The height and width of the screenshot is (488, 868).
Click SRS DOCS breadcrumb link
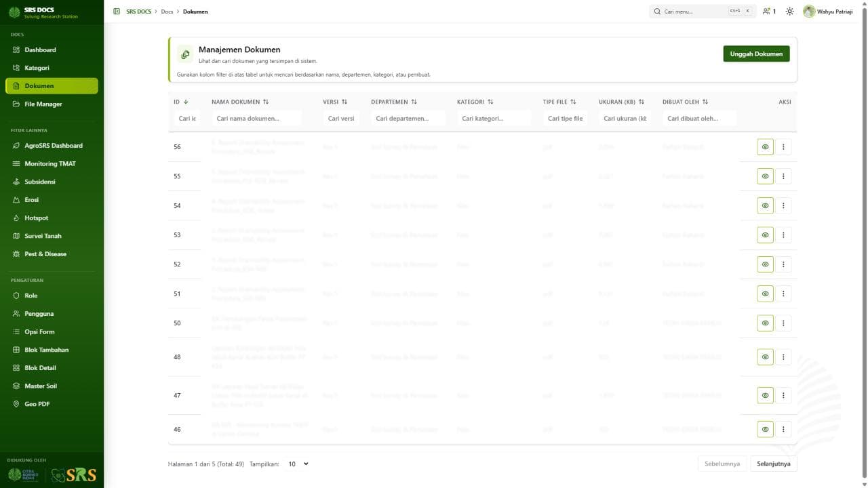pyautogui.click(x=138, y=12)
